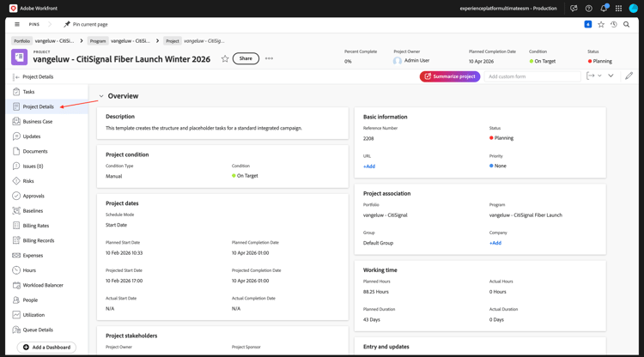Click the purple project type icon
The height and width of the screenshot is (357, 644).
click(x=19, y=57)
